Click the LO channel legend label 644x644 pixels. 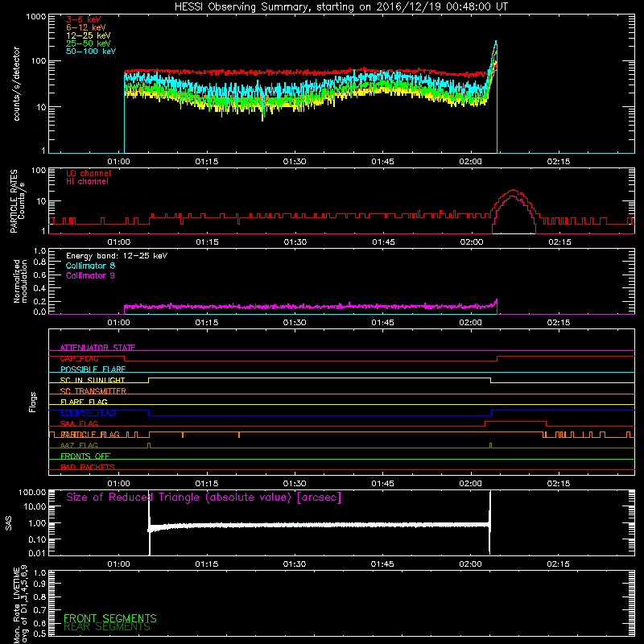point(89,173)
